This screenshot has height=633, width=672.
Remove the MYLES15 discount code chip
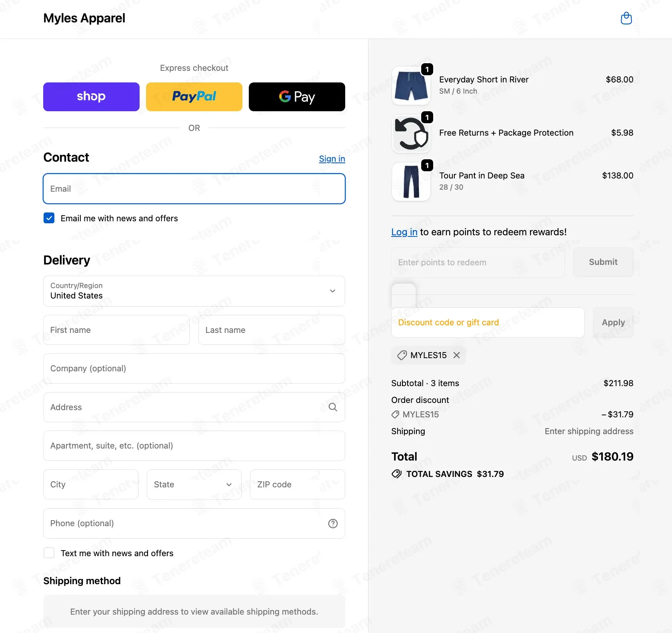[x=456, y=355]
